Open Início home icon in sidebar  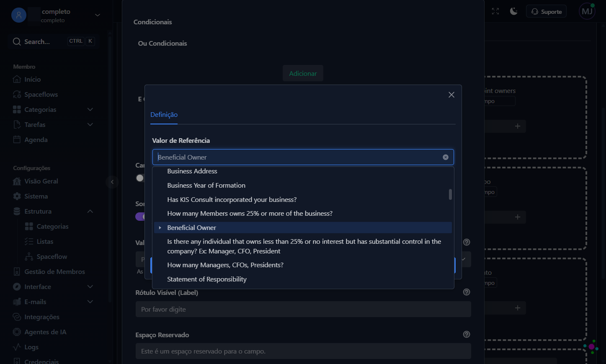coord(17,79)
